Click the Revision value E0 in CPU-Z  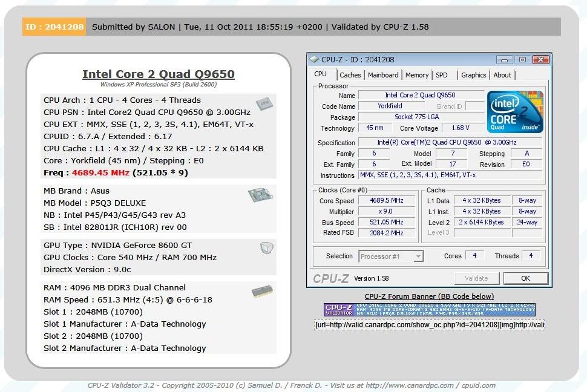[526, 164]
